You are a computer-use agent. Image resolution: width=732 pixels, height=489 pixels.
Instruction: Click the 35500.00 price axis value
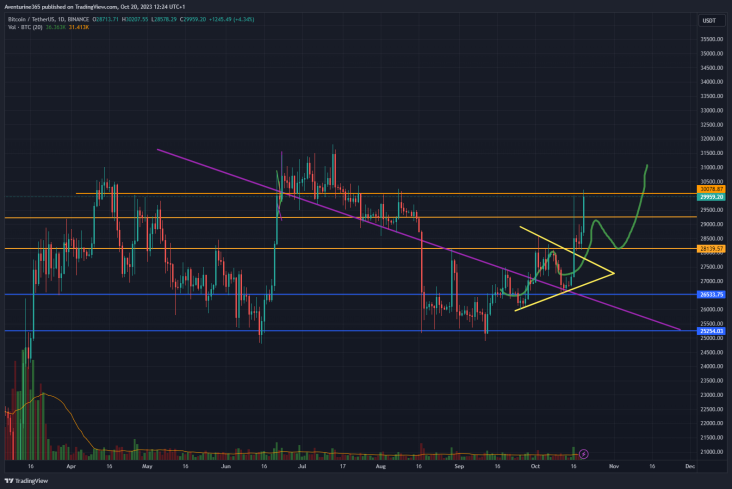(x=711, y=39)
